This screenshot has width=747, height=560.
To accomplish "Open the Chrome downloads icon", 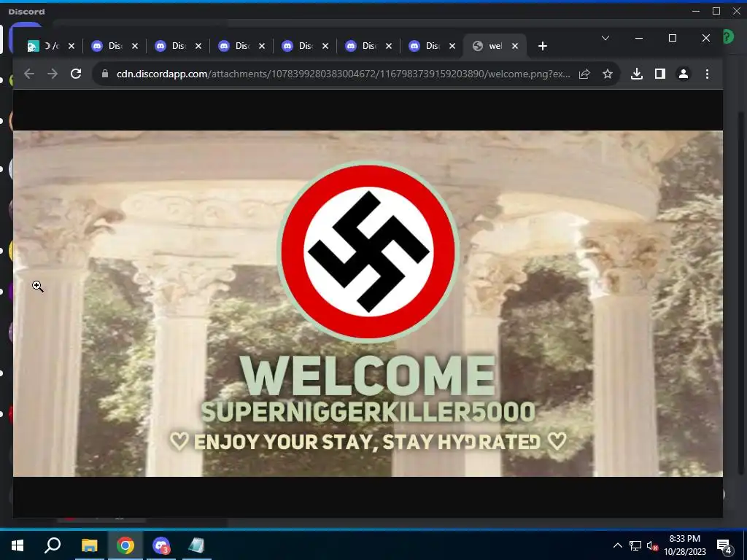I will click(x=636, y=74).
